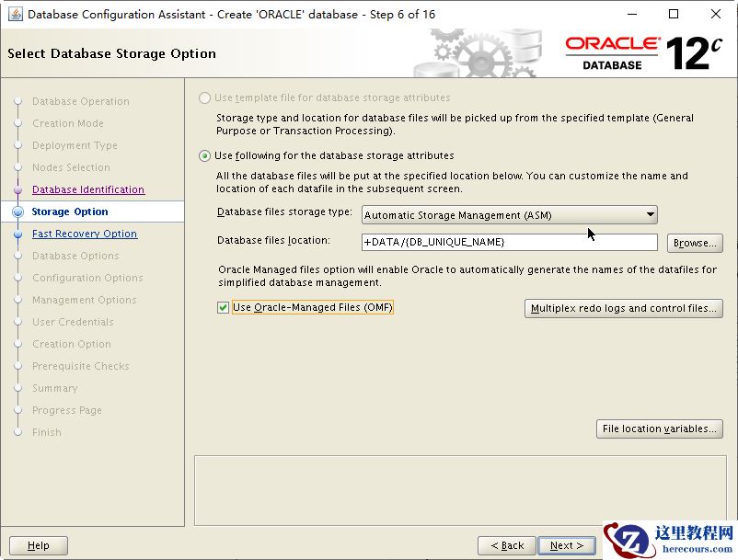
Task: Click Progress Page step label
Action: tap(67, 410)
